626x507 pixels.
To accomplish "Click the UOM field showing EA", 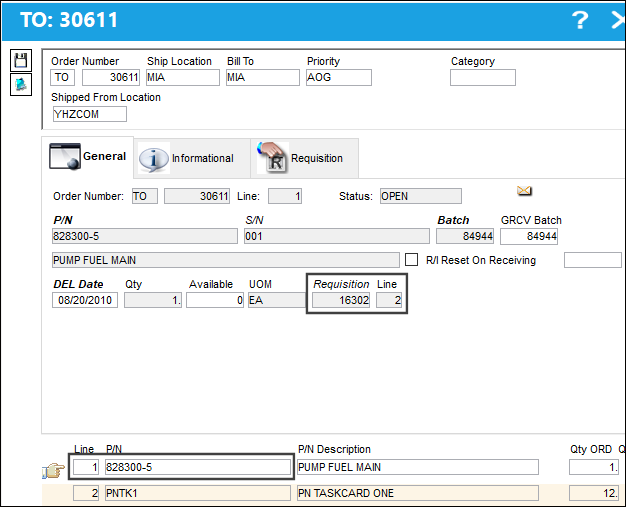I will (277, 300).
